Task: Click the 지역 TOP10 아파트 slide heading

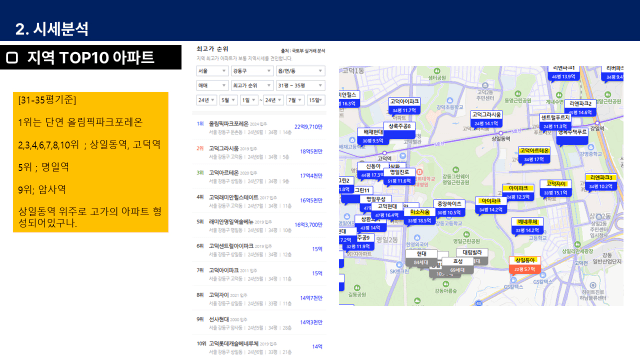Action: point(91,57)
